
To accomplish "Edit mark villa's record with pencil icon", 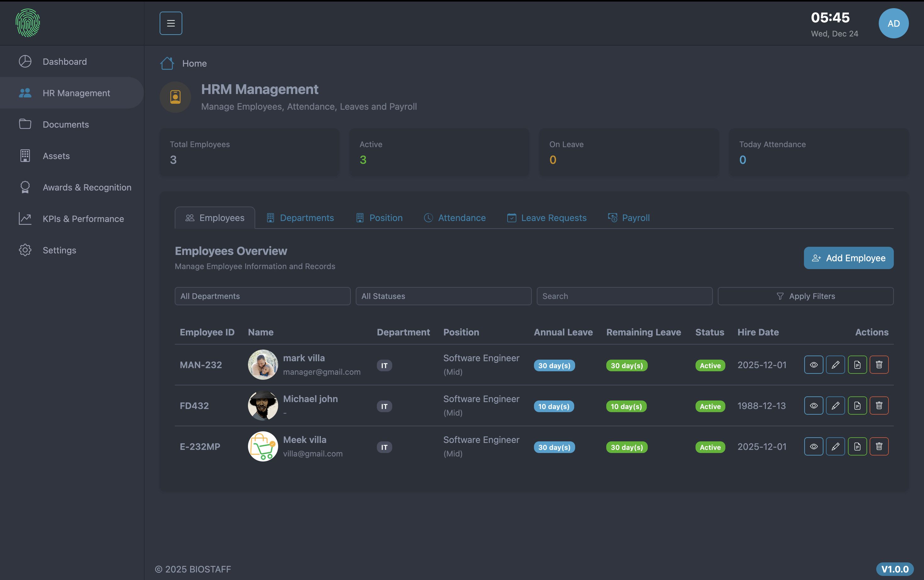I will (x=835, y=365).
